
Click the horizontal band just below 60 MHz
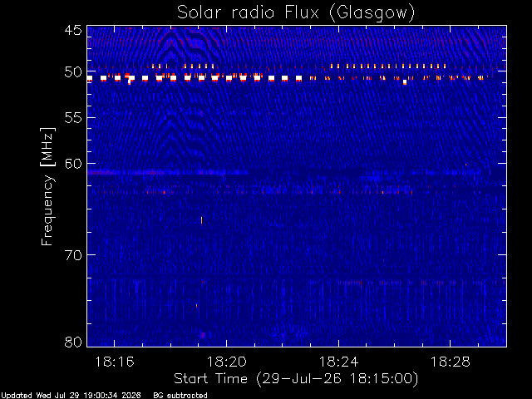[297, 173]
